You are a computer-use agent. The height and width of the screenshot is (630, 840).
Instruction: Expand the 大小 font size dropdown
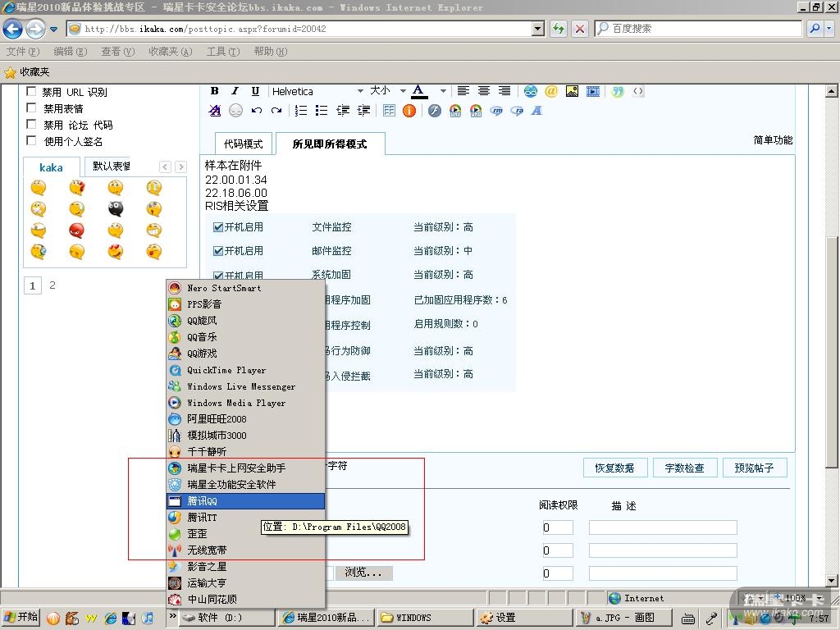(x=402, y=91)
